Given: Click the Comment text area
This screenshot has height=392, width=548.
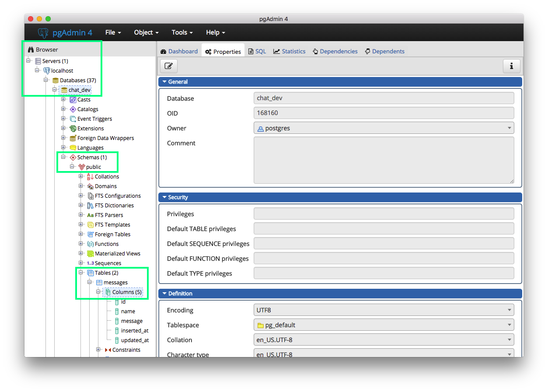Looking at the screenshot, I should [384, 160].
